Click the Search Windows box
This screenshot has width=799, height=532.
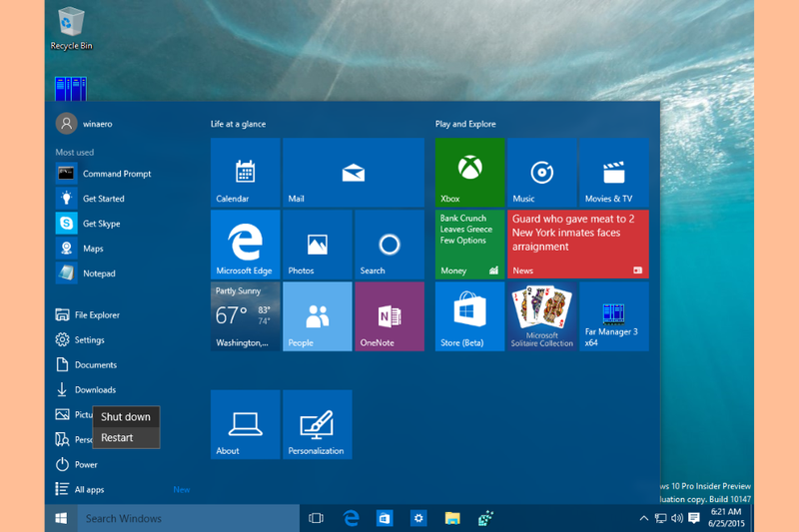[189, 518]
